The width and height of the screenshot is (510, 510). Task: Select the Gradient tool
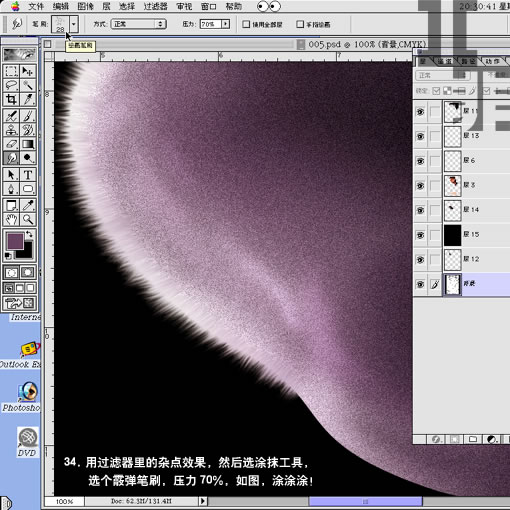[x=28, y=144]
